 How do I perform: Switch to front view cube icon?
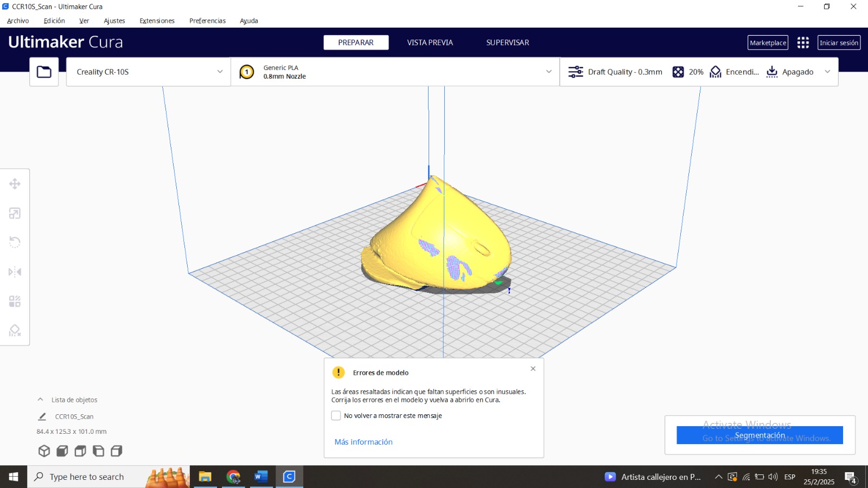click(62, 451)
